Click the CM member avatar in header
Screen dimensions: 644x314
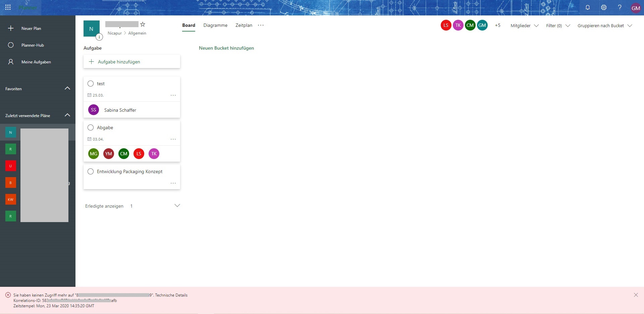coord(470,25)
